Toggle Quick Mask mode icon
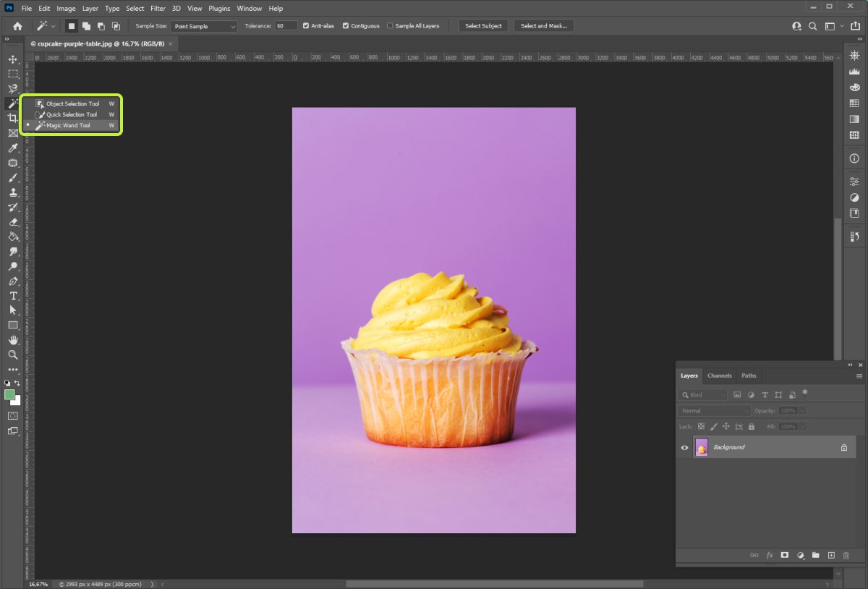 click(x=12, y=416)
